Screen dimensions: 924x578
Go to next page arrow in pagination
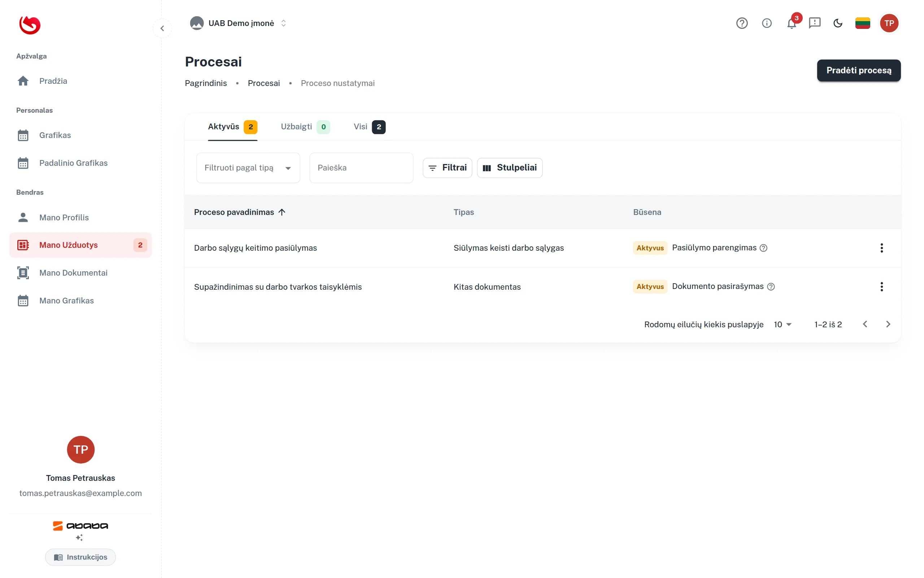coord(888,324)
